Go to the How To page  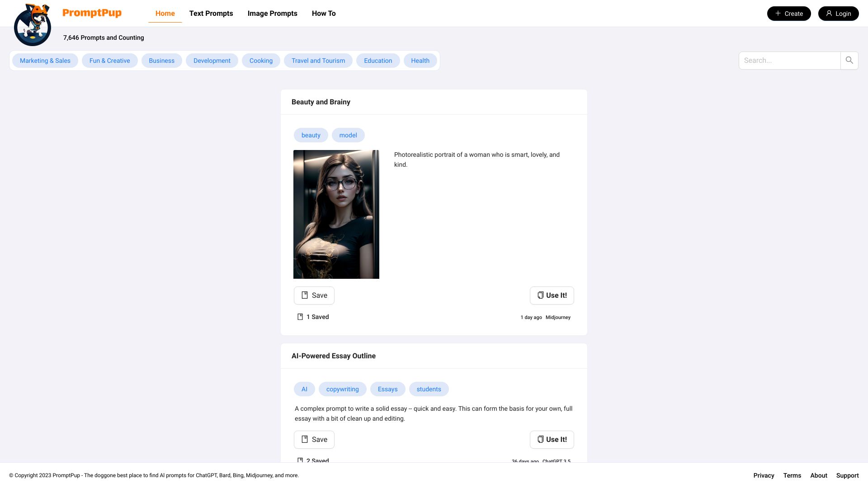[x=324, y=14]
